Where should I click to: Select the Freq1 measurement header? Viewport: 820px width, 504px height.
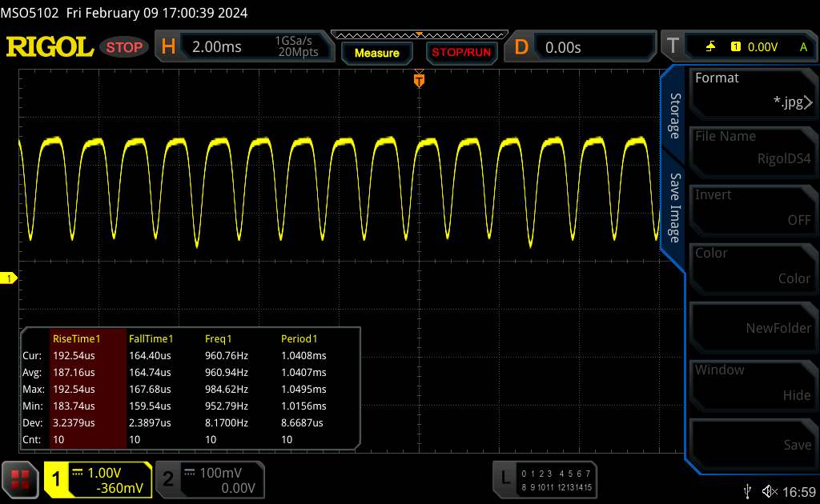(x=218, y=338)
